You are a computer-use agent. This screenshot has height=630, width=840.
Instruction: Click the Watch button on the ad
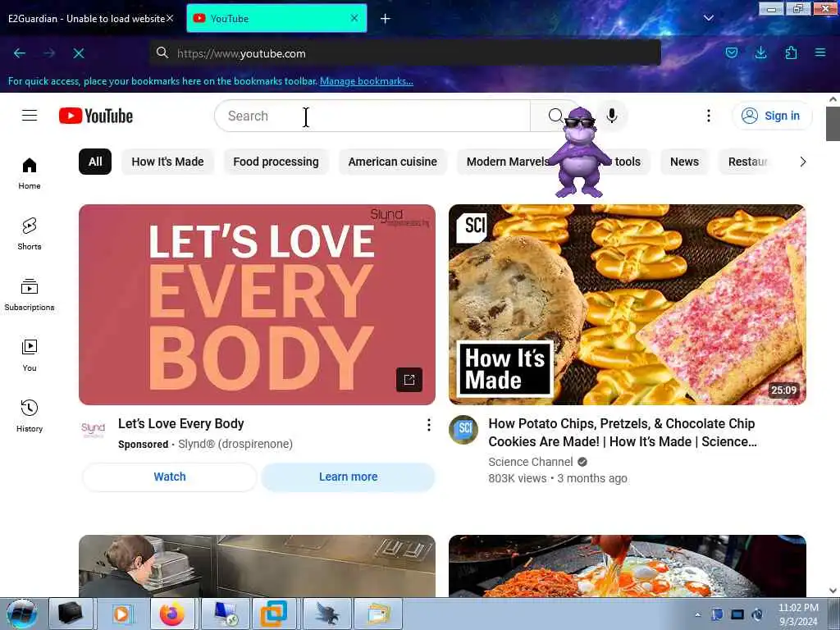point(170,477)
